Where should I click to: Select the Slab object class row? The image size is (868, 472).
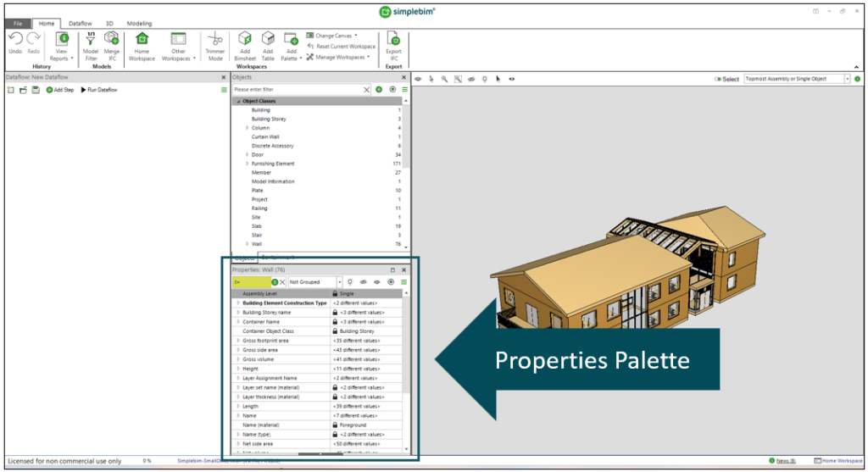(x=317, y=225)
